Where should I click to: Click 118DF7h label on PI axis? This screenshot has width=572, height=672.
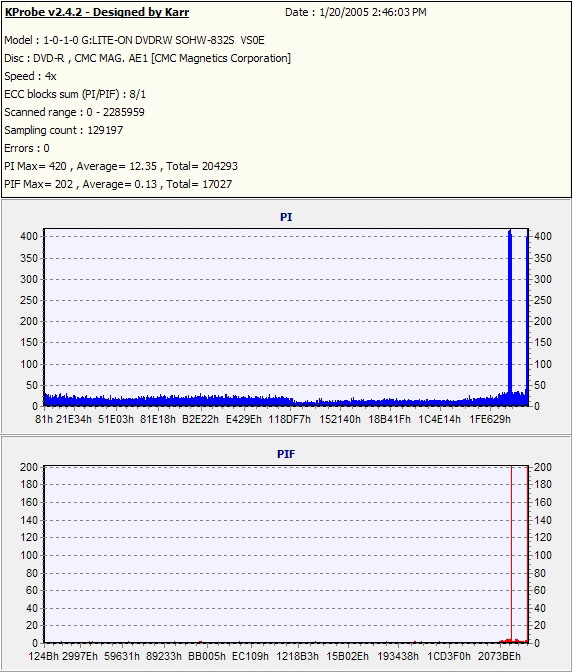[x=290, y=419]
